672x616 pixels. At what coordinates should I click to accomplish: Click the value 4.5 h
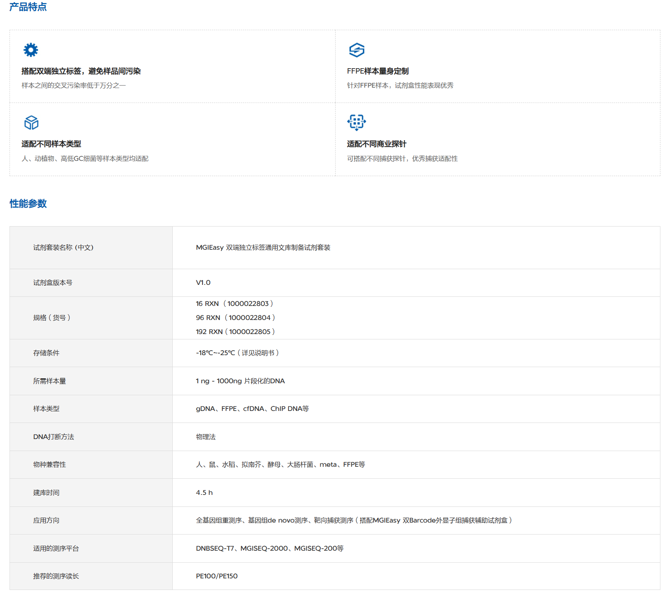point(204,493)
